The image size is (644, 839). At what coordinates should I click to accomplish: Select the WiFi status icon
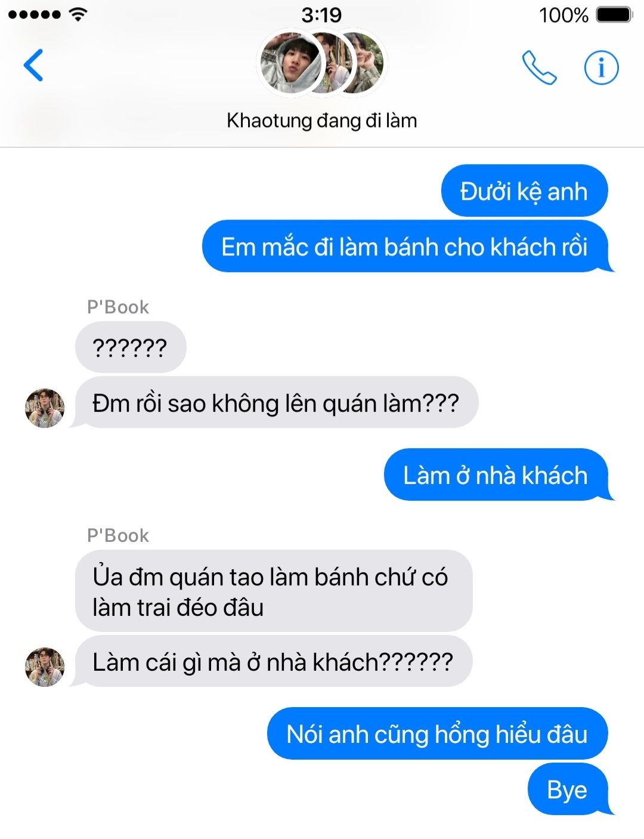[x=78, y=14]
